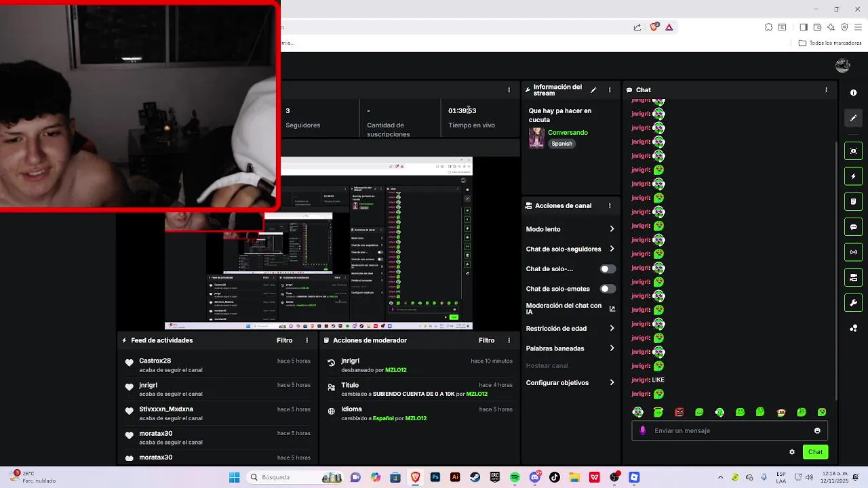Open Photoshop from the taskbar
The height and width of the screenshot is (488, 868).
(435, 477)
